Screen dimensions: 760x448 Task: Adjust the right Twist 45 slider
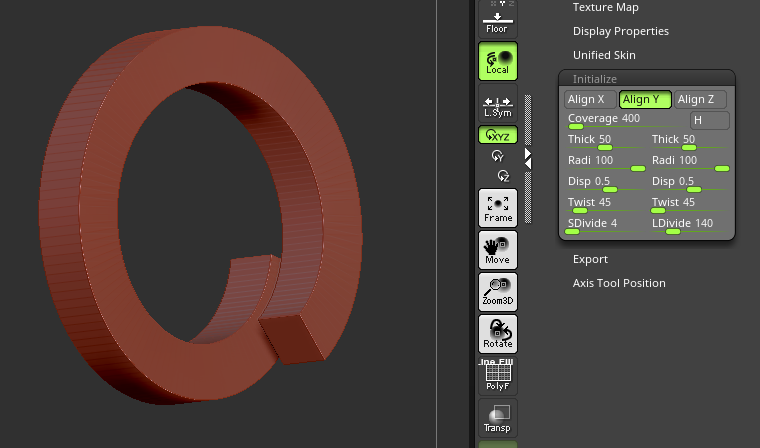pyautogui.click(x=689, y=205)
